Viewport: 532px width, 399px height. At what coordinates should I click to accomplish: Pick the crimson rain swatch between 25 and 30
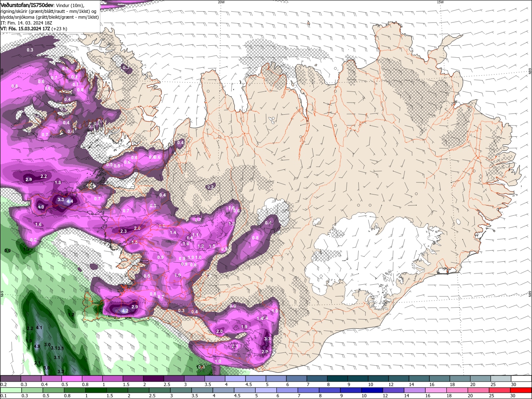coord(500,390)
